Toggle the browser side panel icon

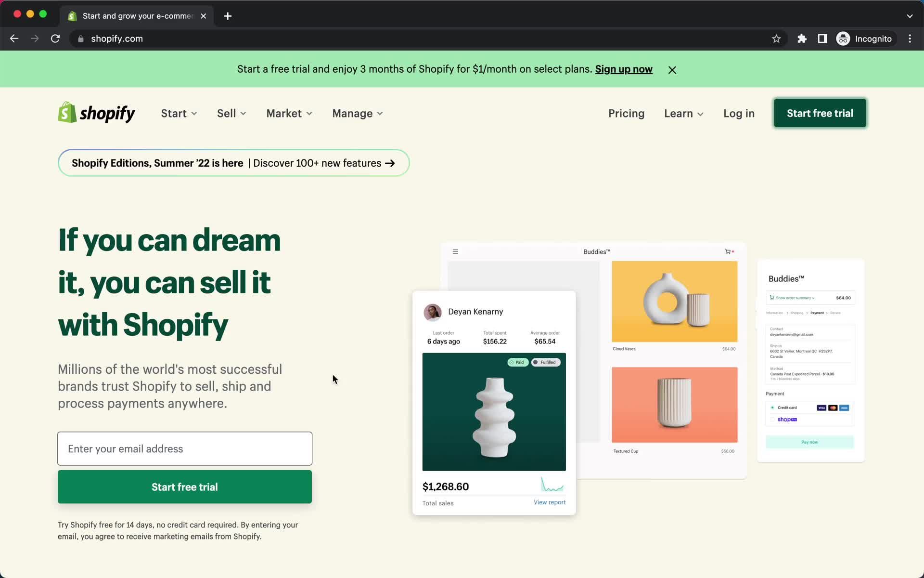coord(822,39)
